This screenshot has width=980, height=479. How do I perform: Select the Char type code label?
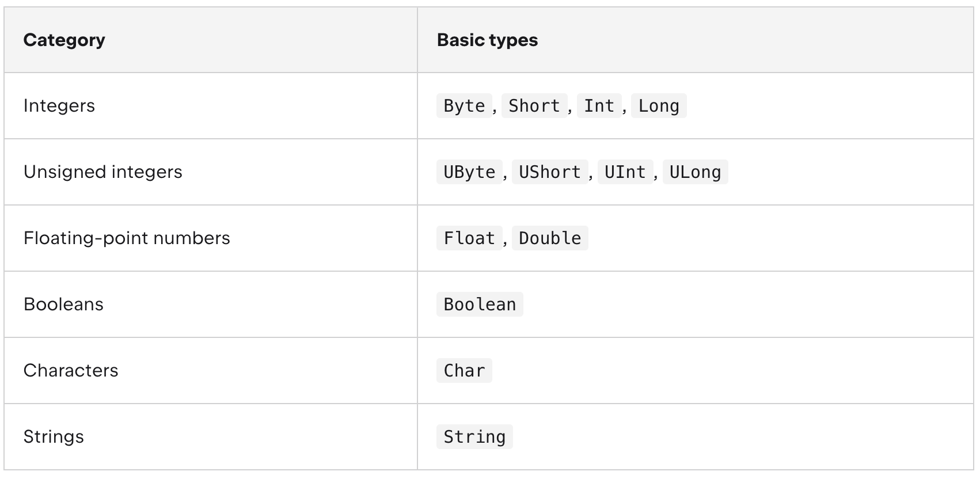[464, 371]
